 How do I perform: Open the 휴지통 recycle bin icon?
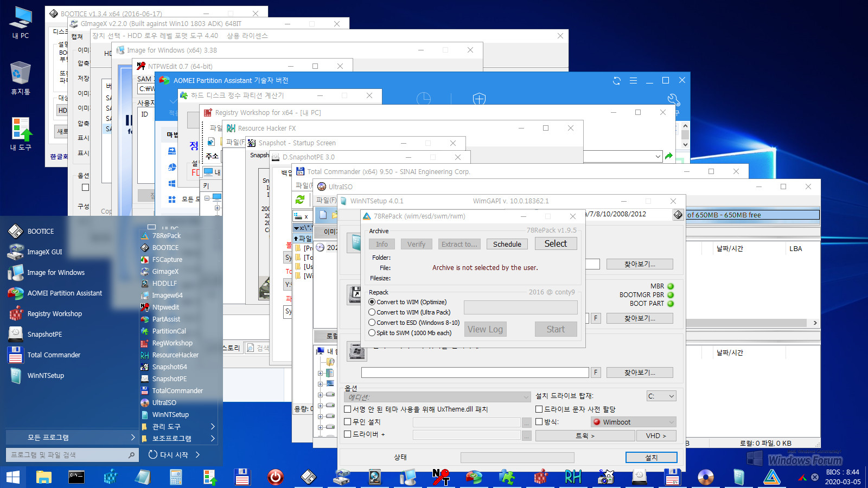[x=21, y=78]
